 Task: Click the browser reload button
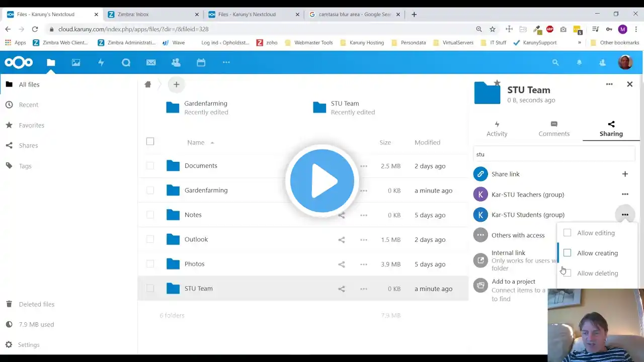35,29
